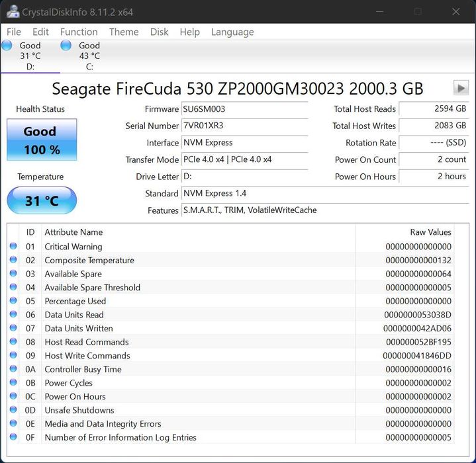
Task: Click the status dot for Composite Temperature row
Action: (x=13, y=259)
